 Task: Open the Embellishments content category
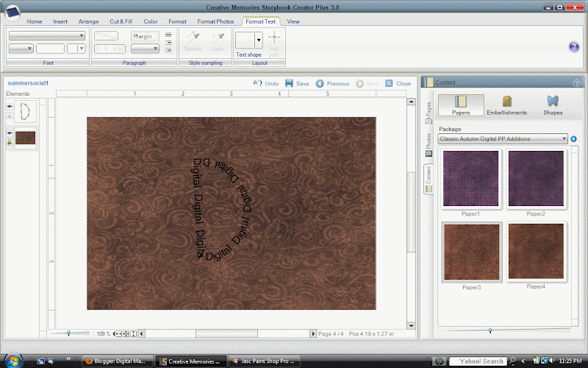click(506, 105)
